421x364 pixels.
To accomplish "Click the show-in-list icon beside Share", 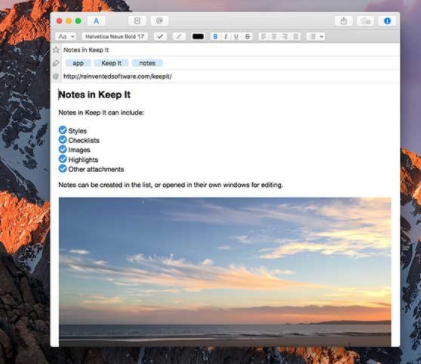I will coord(365,21).
